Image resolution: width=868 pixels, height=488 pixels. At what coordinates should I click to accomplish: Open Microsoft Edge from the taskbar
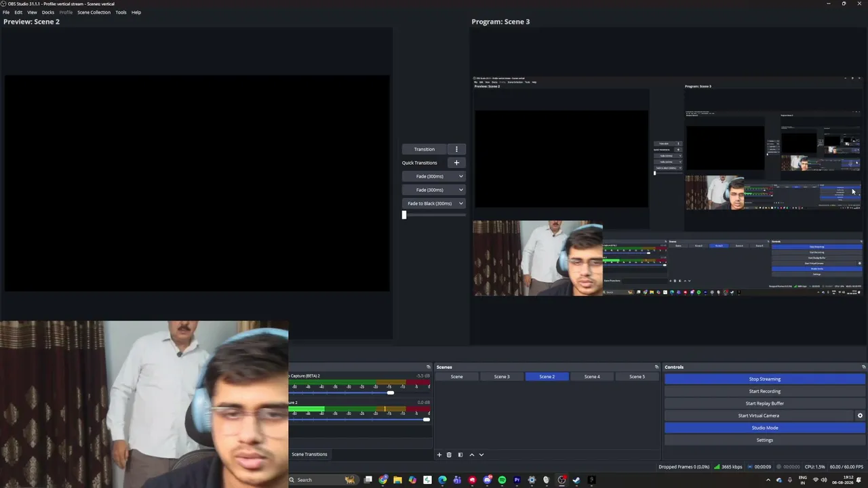[x=442, y=480]
